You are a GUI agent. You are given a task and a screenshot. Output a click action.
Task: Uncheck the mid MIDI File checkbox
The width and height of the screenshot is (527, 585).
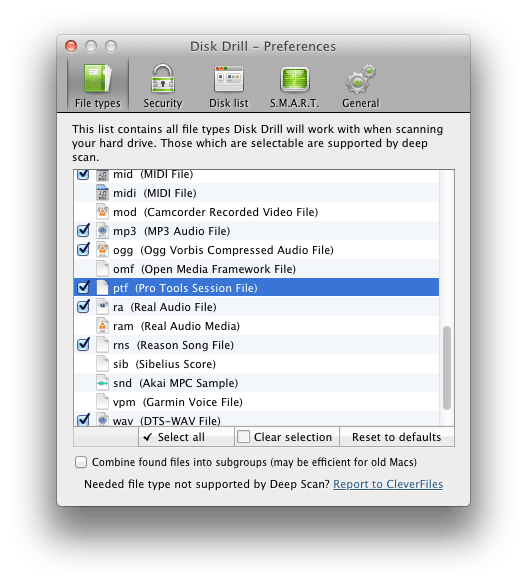point(83,174)
